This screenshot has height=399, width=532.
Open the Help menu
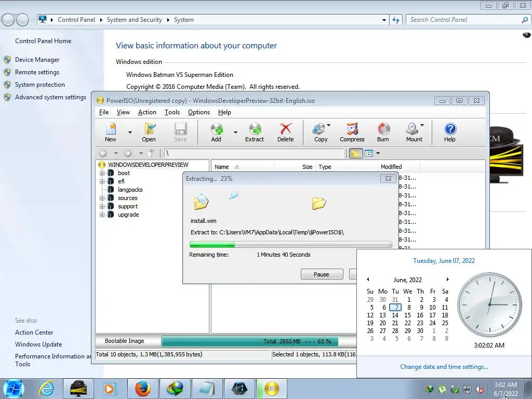coord(224,112)
